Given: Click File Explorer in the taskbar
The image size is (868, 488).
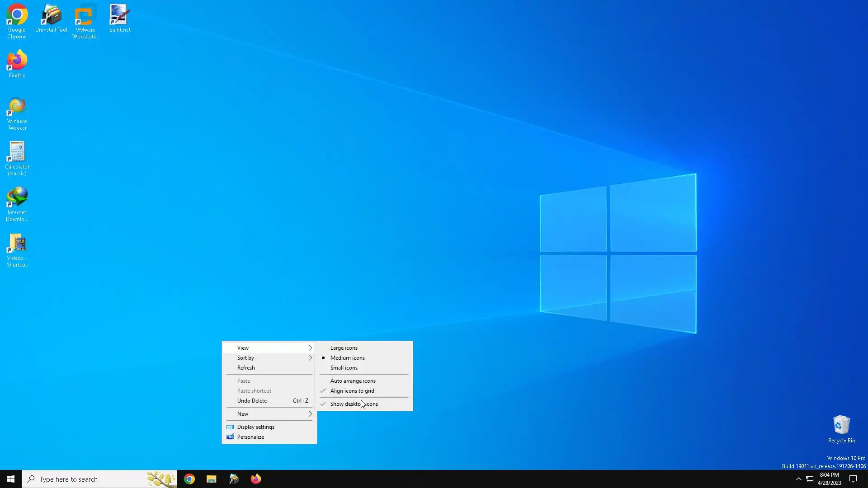Looking at the screenshot, I should [x=211, y=479].
